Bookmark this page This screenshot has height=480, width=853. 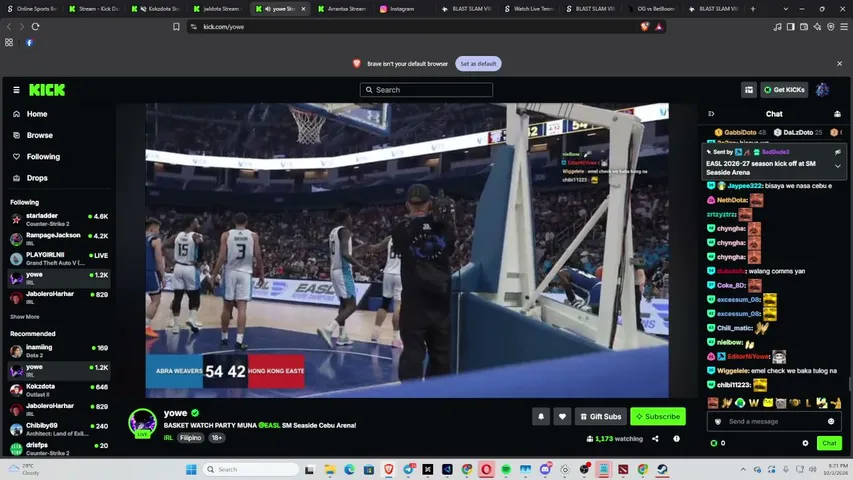(176, 27)
